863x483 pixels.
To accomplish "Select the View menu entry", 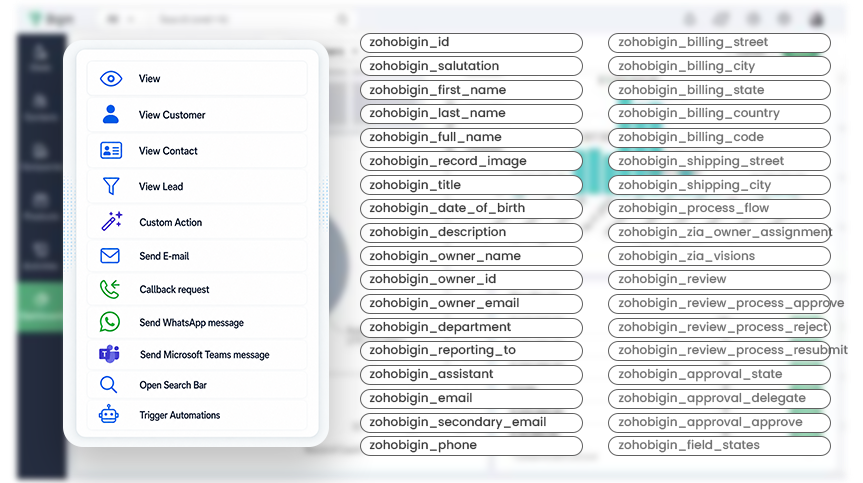I will pyautogui.click(x=196, y=79).
